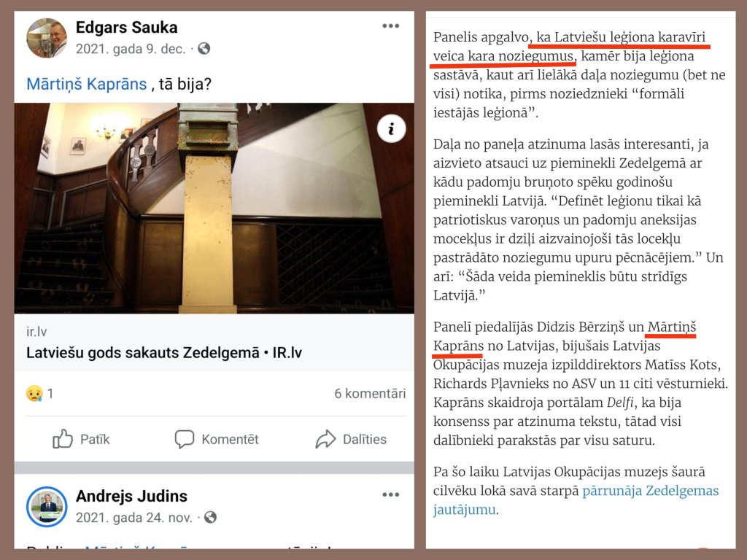The width and height of the screenshot is (747, 560).
Task: Click the Komentēt speech bubble icon
Action: [185, 438]
